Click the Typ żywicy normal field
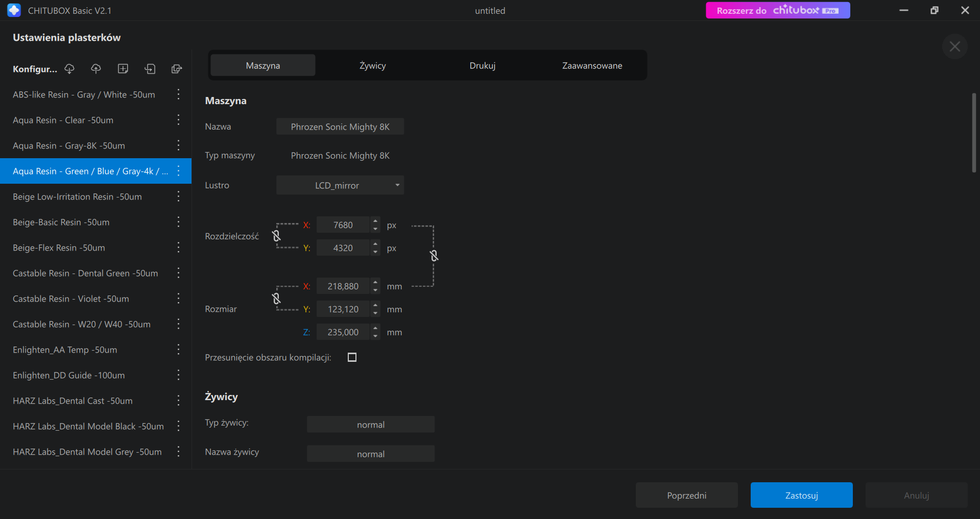 (x=371, y=425)
